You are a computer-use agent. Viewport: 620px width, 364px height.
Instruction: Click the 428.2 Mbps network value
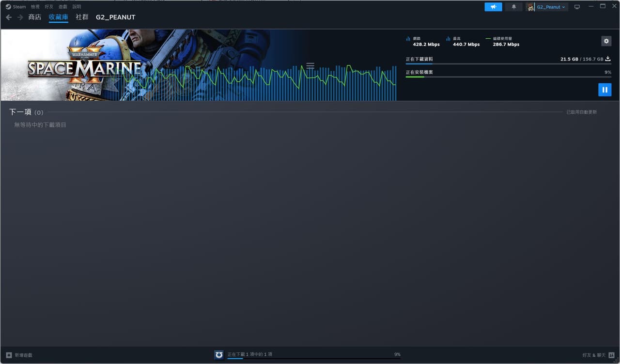[426, 45]
